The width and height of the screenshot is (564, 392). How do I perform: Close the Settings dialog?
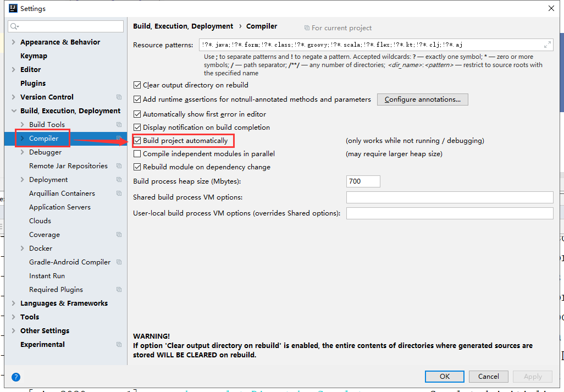tap(551, 8)
